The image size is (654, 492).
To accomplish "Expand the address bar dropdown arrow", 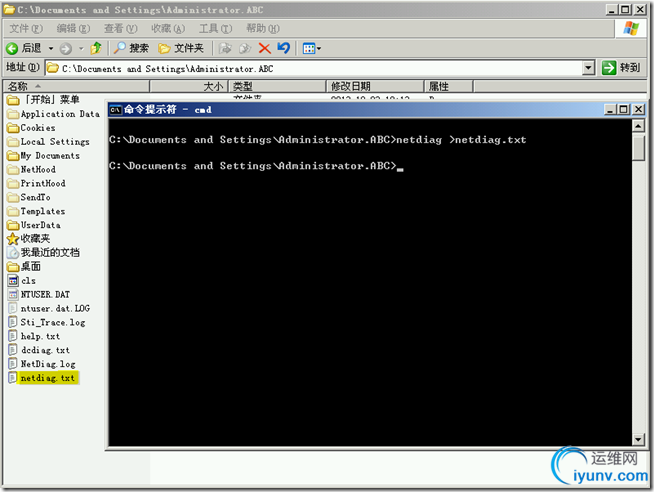I will coord(588,68).
